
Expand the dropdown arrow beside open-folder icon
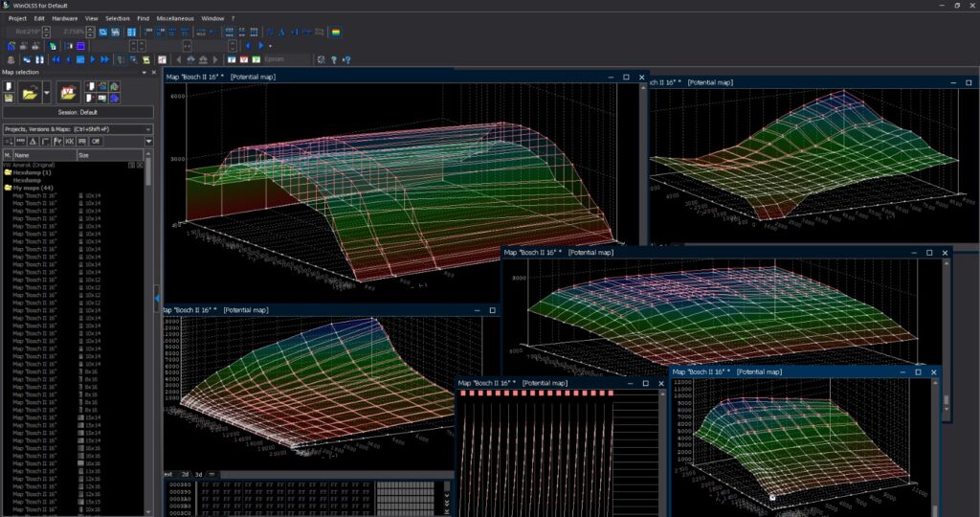click(45, 93)
